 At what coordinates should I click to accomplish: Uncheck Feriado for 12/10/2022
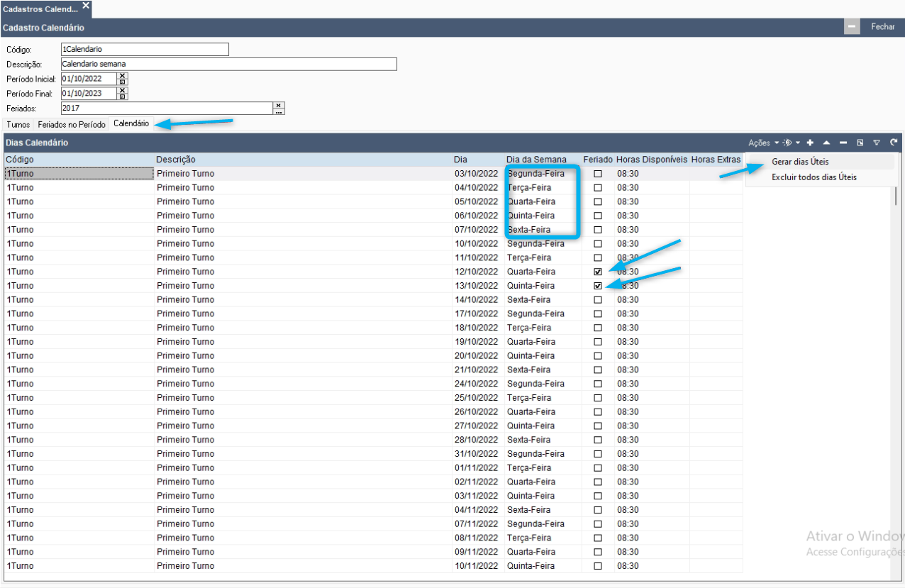click(598, 272)
